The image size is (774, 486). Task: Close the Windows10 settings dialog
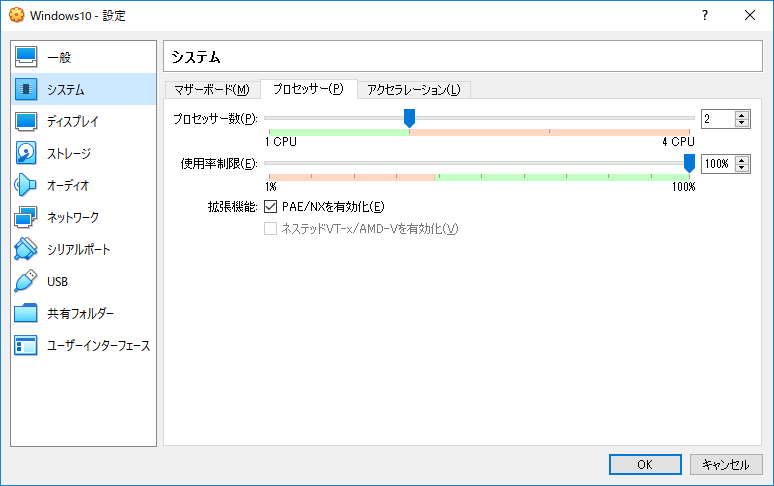[x=750, y=15]
